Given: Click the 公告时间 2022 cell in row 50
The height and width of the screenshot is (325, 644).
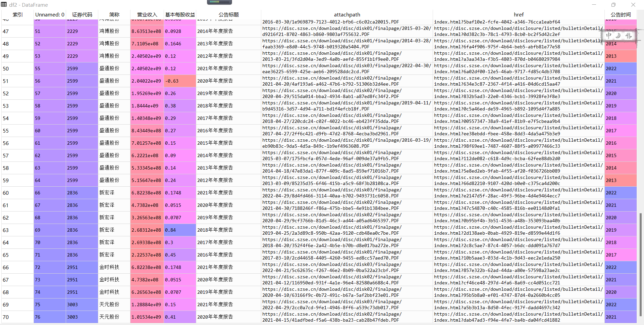Looking at the screenshot, I should point(621,68).
